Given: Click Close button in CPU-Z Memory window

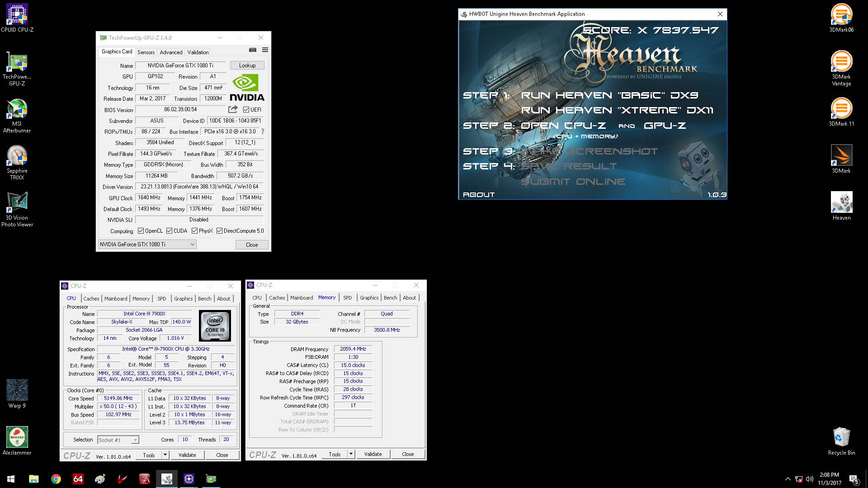Looking at the screenshot, I should [x=408, y=454].
